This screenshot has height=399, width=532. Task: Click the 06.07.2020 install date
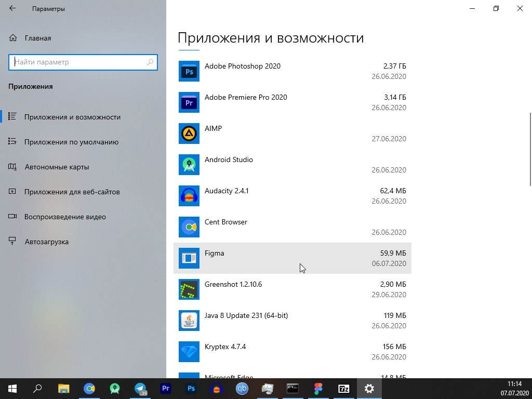point(389,263)
